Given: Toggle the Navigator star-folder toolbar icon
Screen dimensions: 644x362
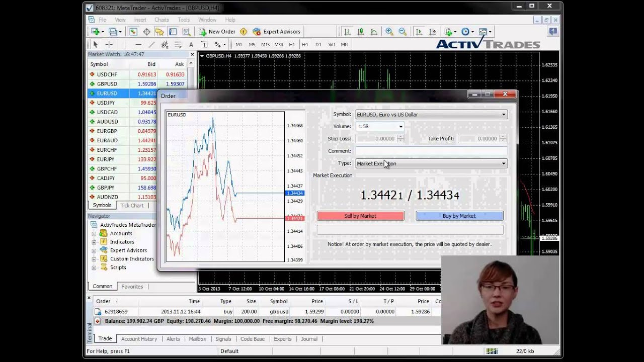Looking at the screenshot, I should [x=159, y=32].
